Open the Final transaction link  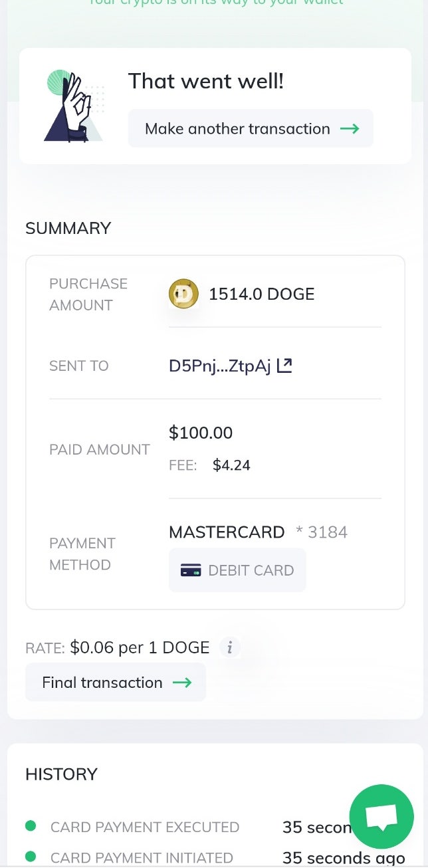click(x=102, y=683)
